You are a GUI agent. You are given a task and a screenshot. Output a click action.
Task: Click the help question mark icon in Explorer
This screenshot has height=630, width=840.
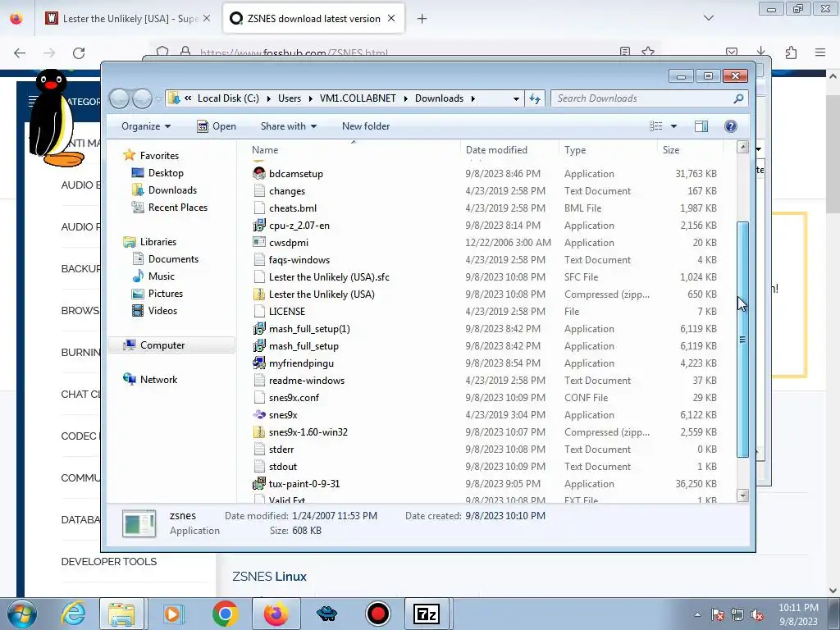pos(730,126)
